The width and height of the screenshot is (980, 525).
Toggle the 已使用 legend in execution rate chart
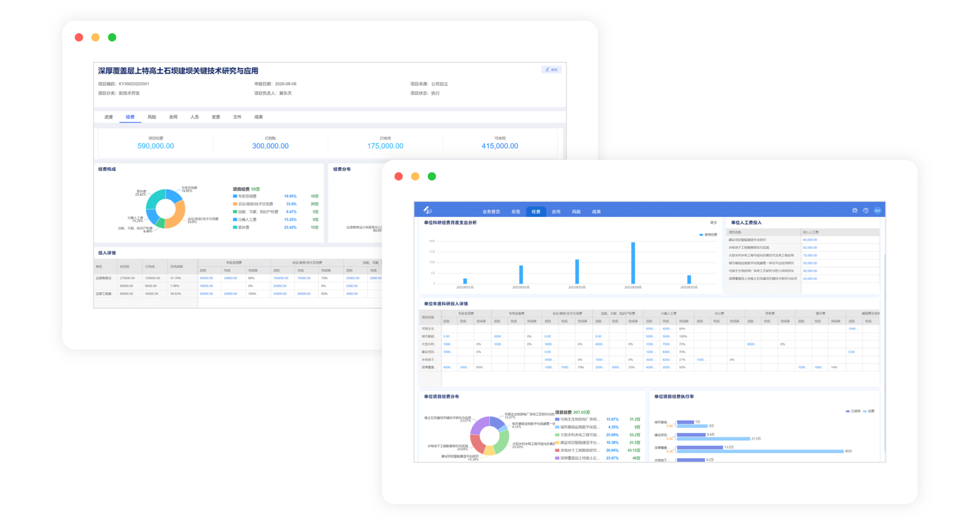[853, 411]
